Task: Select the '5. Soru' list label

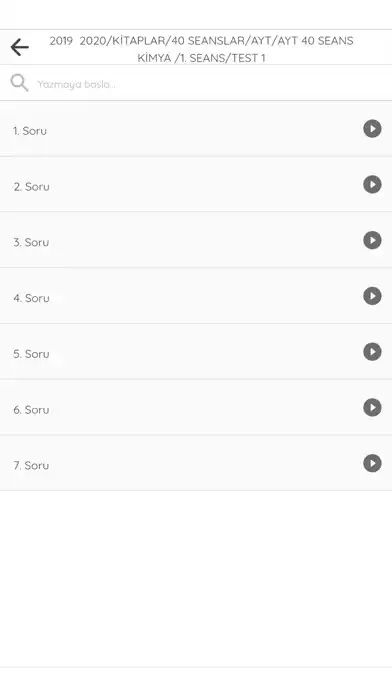Action: 31,354
